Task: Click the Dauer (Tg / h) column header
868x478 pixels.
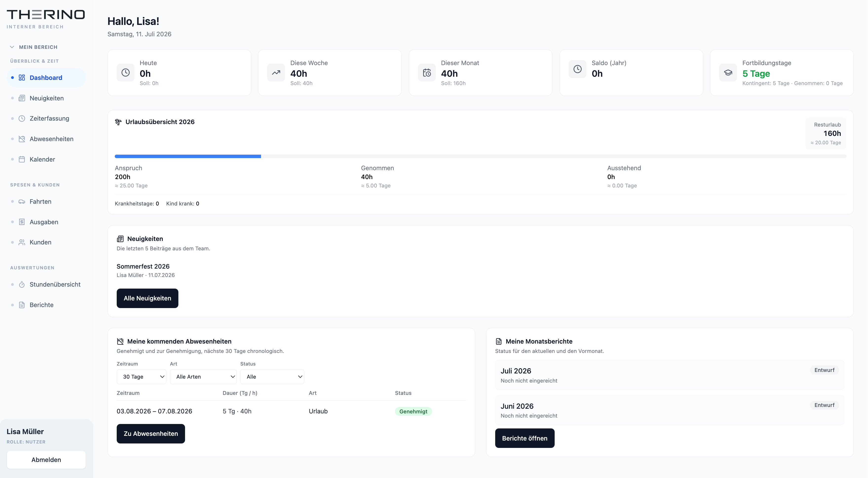Action: 240,393
